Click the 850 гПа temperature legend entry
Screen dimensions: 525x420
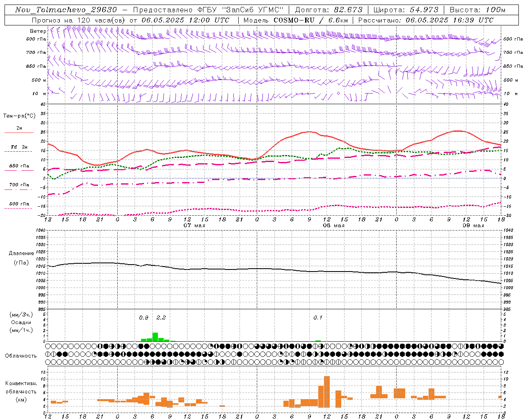click(19, 166)
